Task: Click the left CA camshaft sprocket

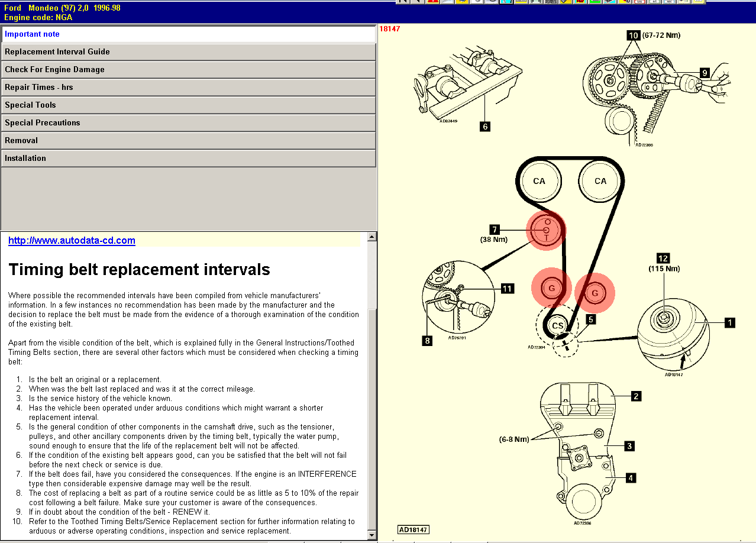Action: pyautogui.click(x=539, y=181)
